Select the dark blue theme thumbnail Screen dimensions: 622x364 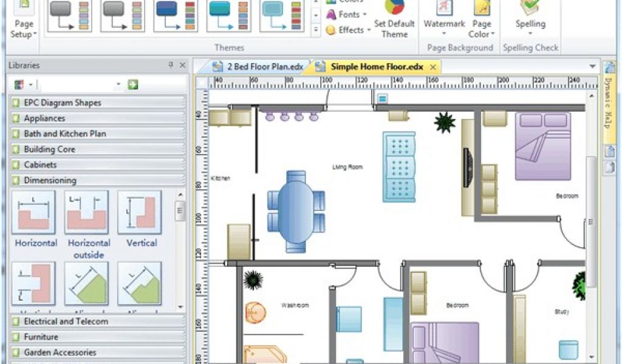pyautogui.click(x=176, y=16)
